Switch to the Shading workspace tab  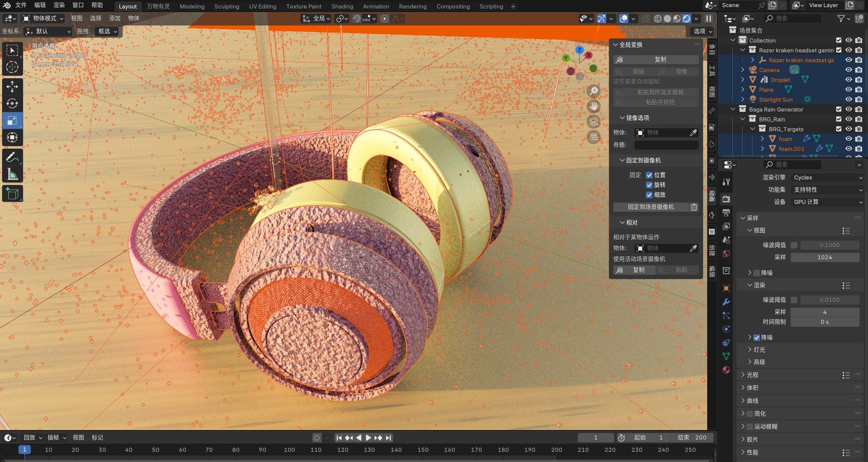pos(342,6)
